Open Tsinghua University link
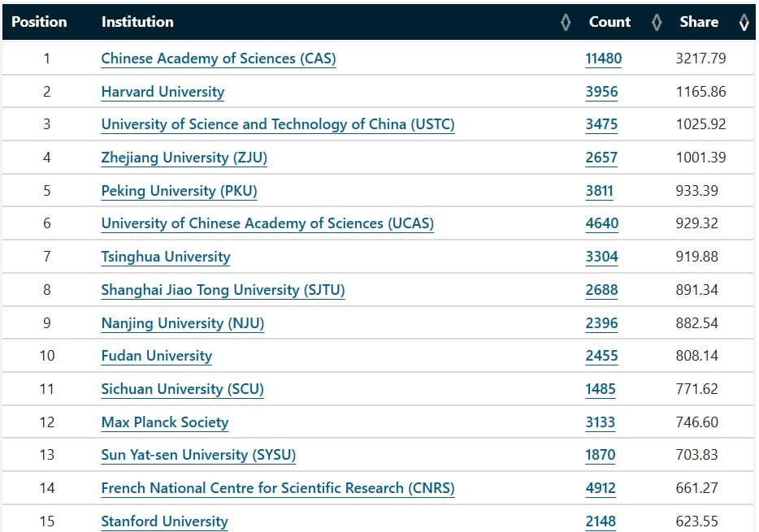Viewport: 759px width, 532px height. (166, 257)
